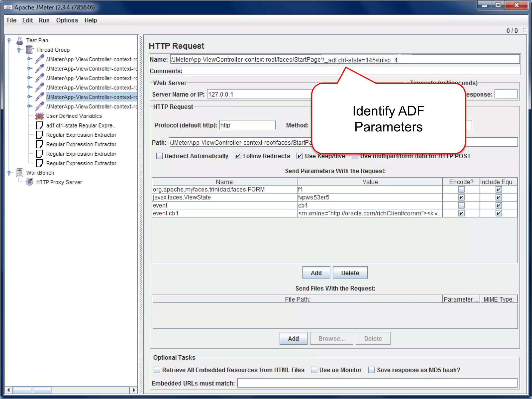The width and height of the screenshot is (532, 399).
Task: Enable Save response as MD5 hash
Action: [x=371, y=370]
